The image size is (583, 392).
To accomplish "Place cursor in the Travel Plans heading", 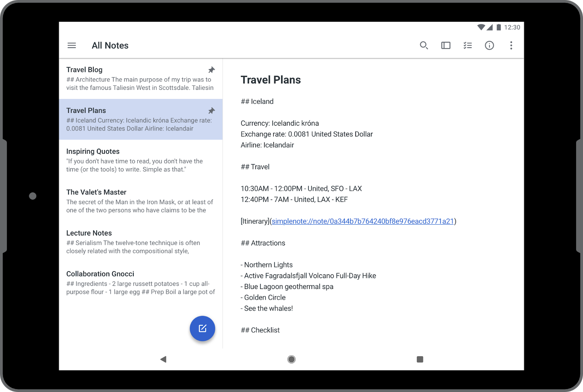I will tap(271, 80).
